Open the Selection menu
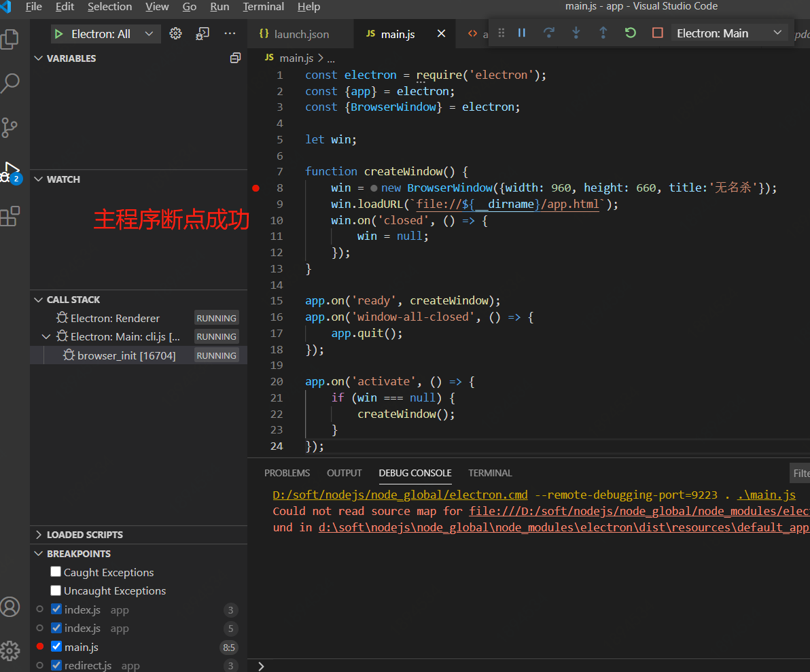The image size is (810, 672). tap(109, 7)
